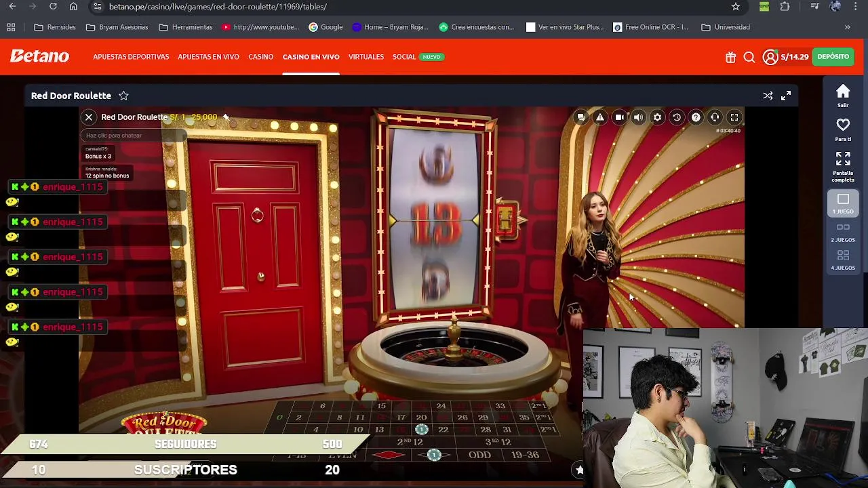Open Para ti heart icon

843,129
